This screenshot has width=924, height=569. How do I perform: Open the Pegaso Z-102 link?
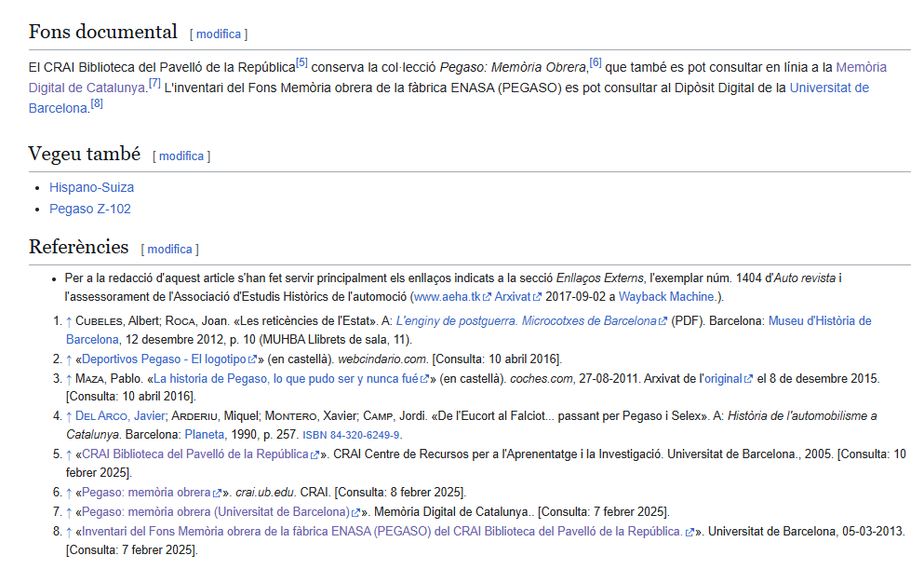[x=89, y=209]
